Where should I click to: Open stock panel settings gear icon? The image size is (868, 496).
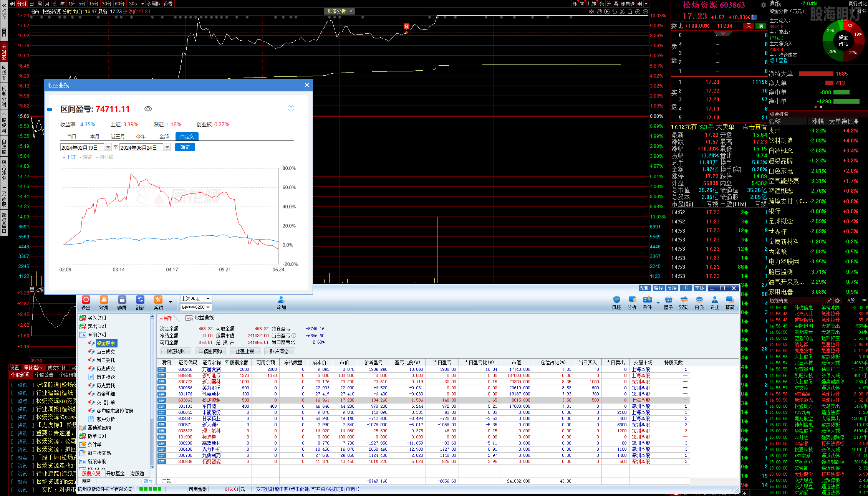[763, 5]
